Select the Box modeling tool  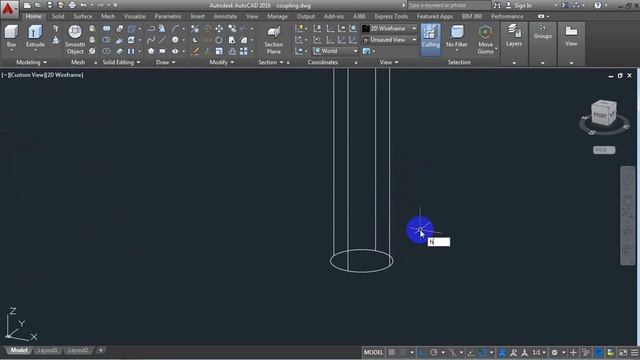[11, 36]
